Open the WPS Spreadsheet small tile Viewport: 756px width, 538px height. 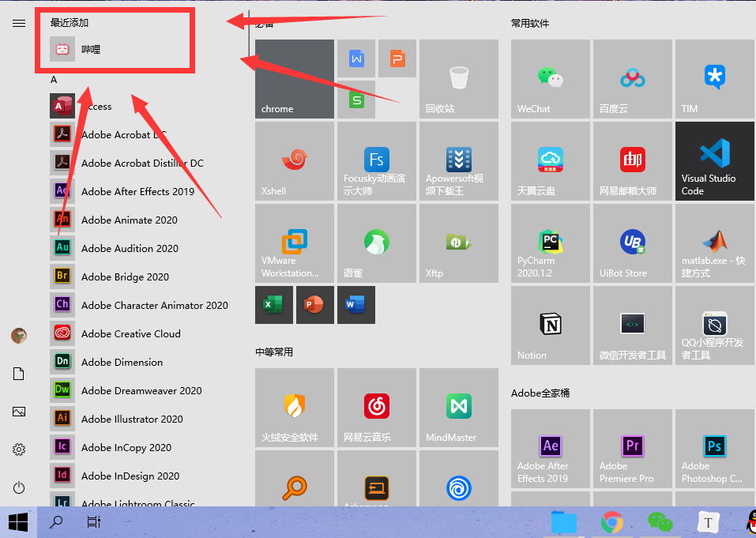356,100
